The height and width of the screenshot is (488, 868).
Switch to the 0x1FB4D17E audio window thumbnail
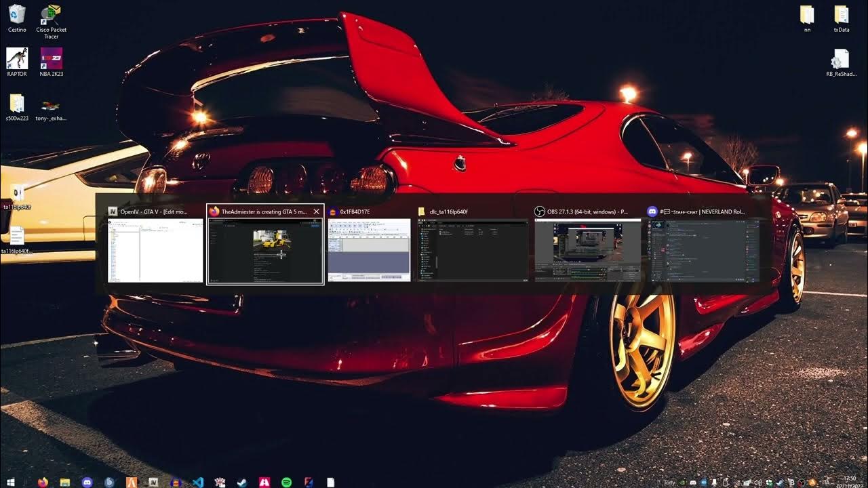pyautogui.click(x=369, y=250)
